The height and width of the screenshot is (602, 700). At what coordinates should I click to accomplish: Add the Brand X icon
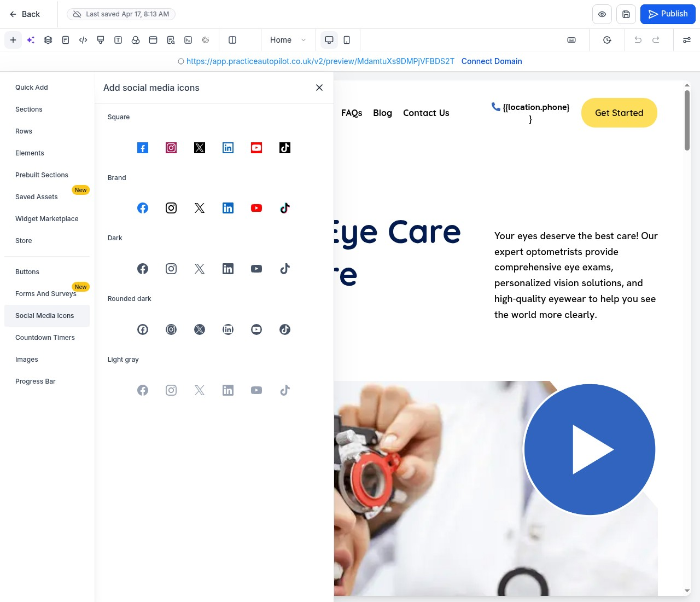coord(200,208)
